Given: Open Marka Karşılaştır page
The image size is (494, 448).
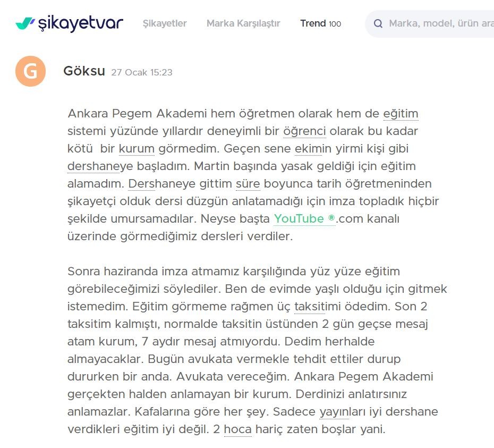Looking at the screenshot, I should tap(243, 23).
